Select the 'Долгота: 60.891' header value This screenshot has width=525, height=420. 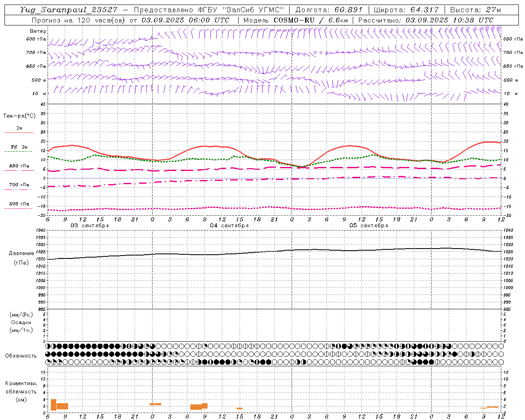329,10
